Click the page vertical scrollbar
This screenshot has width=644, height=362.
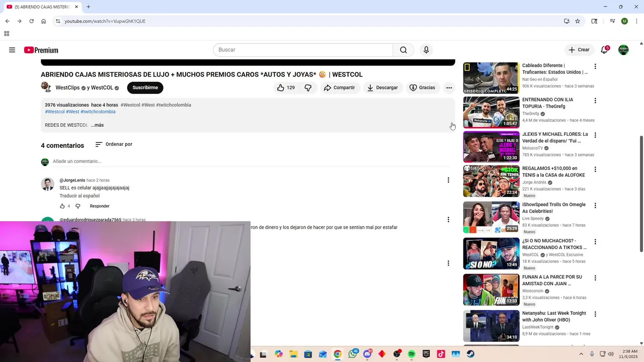point(641,194)
